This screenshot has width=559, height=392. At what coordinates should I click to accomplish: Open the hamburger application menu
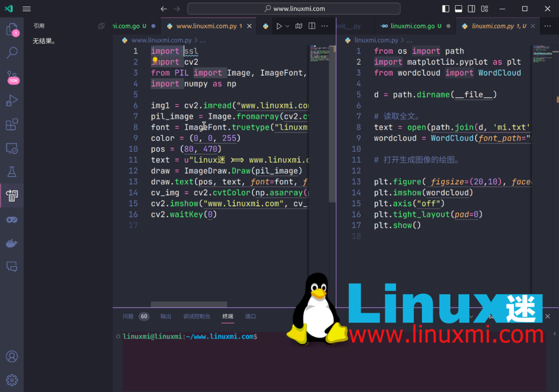click(x=26, y=9)
